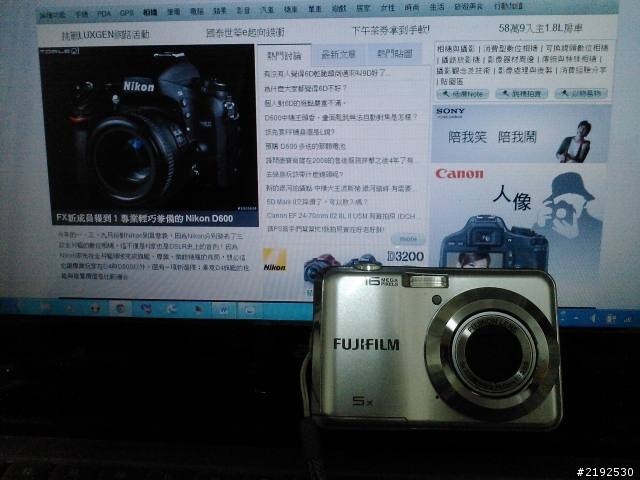
Task: Open the Canon 人像 banner ad
Action: click(x=518, y=216)
